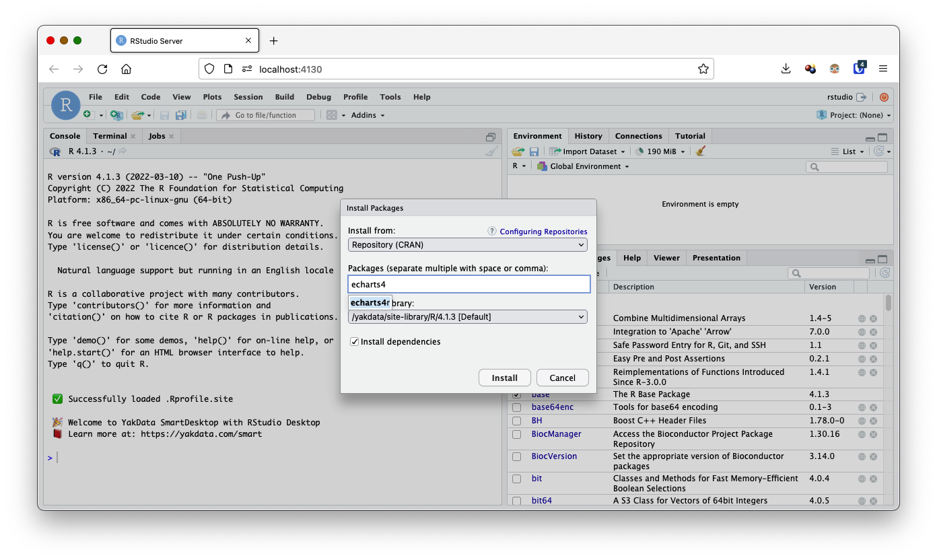Click the Save All documents icon
The width and height of the screenshot is (937, 560).
point(180,115)
